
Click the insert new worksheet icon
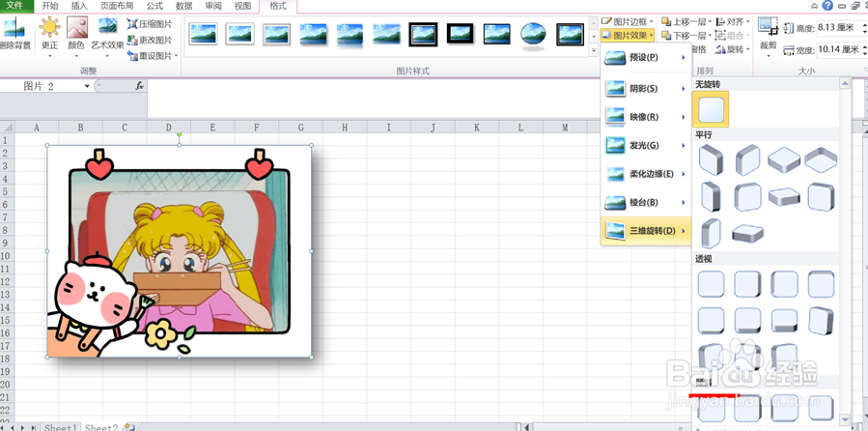pos(130,427)
